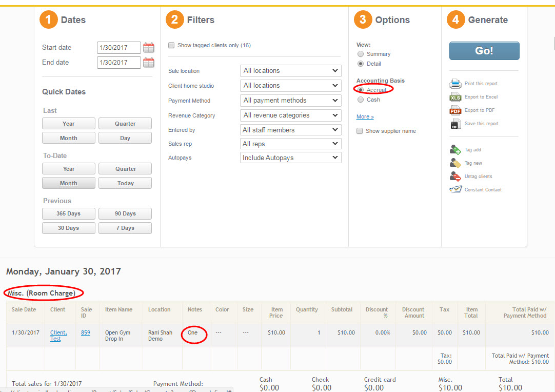Screen dimensions: 555x392
Task: Choose Cash accounting basis
Action: [x=361, y=100]
